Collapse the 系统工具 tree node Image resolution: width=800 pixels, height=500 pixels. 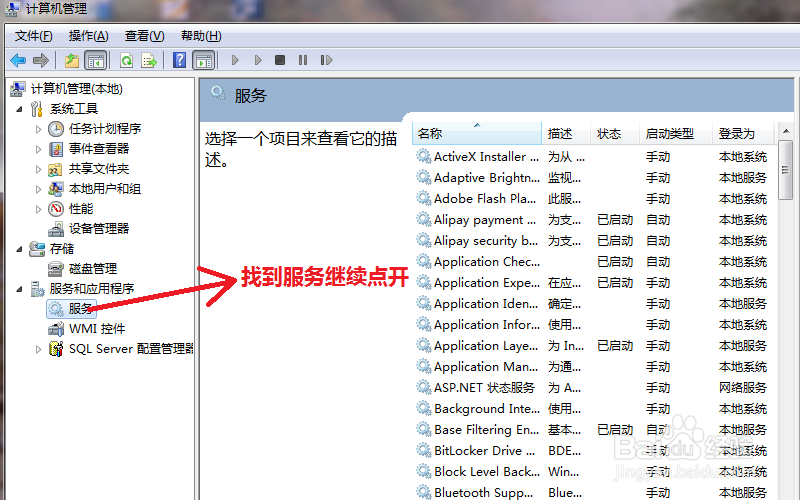pyautogui.click(x=19, y=109)
